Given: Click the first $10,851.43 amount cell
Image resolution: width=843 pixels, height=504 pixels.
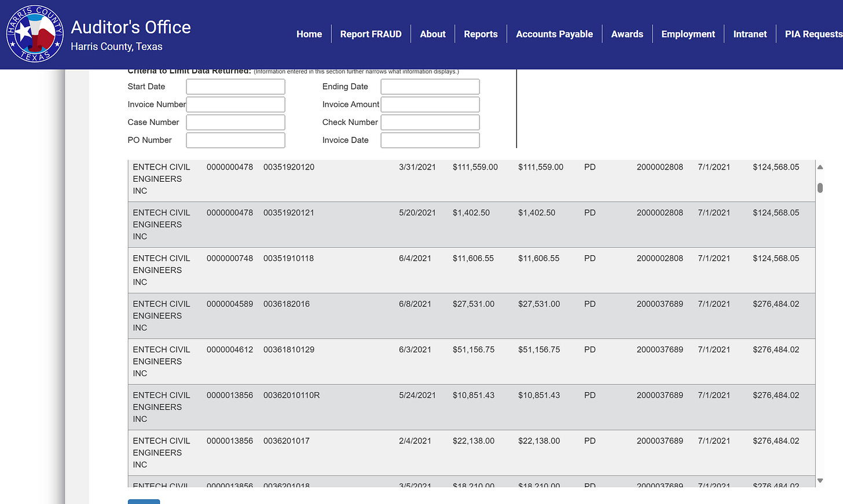Looking at the screenshot, I should 474,396.
